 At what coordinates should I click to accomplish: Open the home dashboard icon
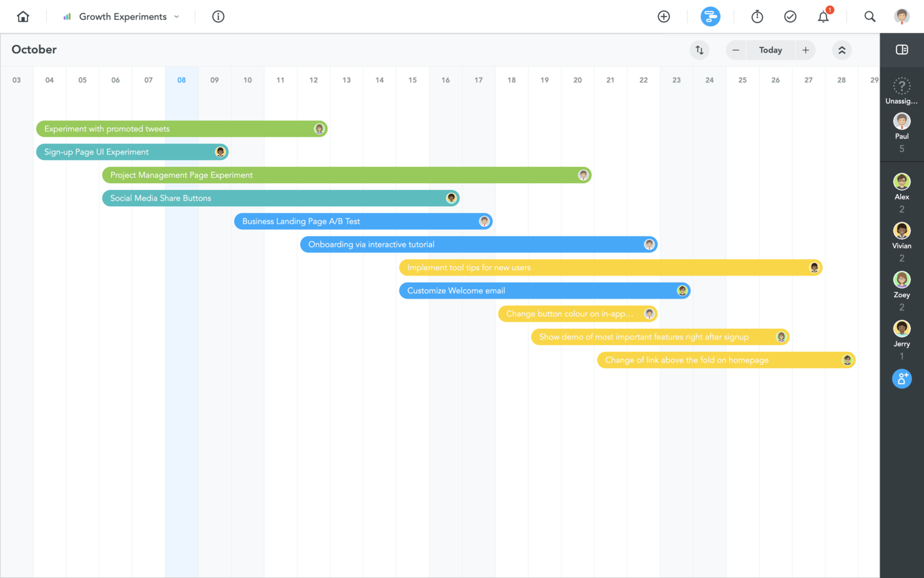[x=22, y=16]
